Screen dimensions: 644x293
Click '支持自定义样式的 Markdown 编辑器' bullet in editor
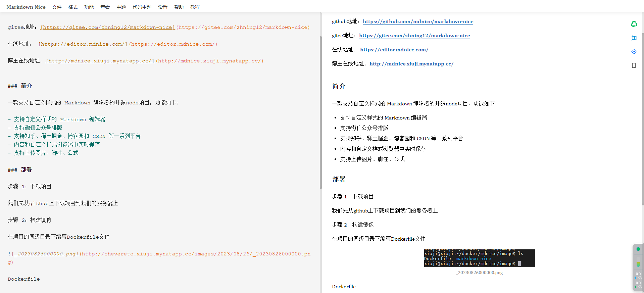[x=56, y=119]
